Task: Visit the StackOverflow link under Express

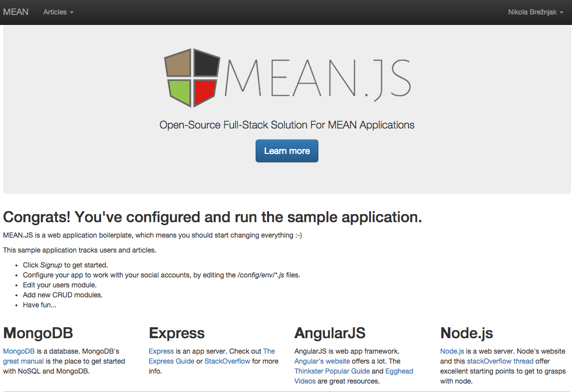Action: (227, 361)
